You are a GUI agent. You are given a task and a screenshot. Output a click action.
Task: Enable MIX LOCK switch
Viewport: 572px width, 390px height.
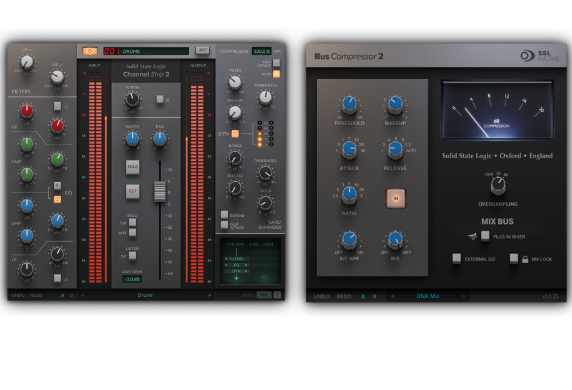pyautogui.click(x=514, y=258)
